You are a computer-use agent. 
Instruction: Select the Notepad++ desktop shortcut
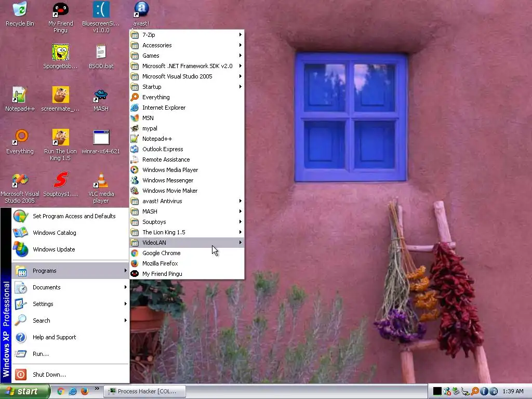pyautogui.click(x=20, y=99)
